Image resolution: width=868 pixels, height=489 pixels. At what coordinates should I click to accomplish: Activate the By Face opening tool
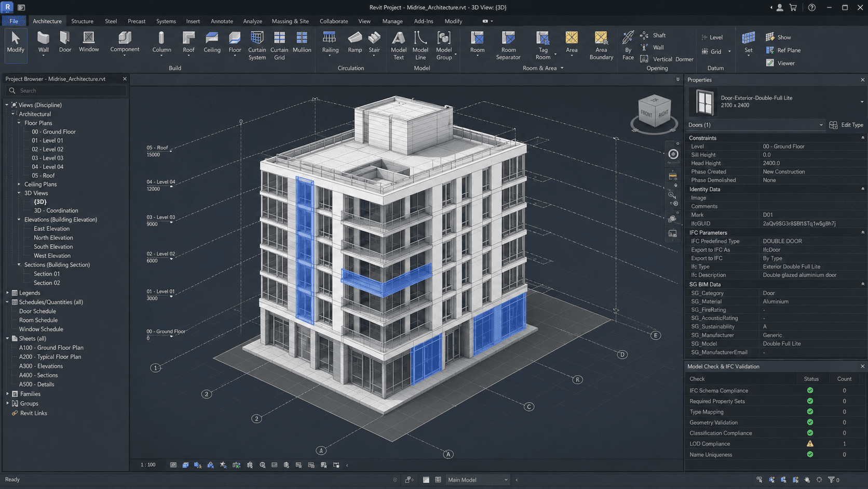[628, 46]
